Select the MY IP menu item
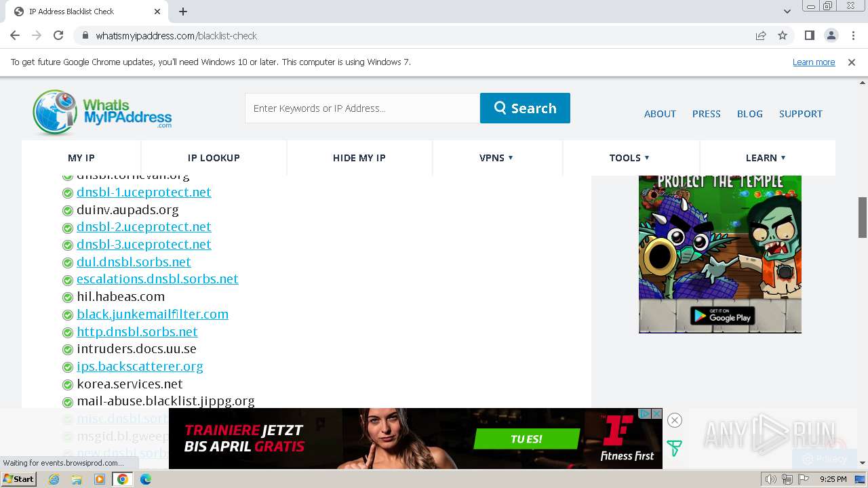This screenshot has width=868, height=488. click(x=81, y=158)
